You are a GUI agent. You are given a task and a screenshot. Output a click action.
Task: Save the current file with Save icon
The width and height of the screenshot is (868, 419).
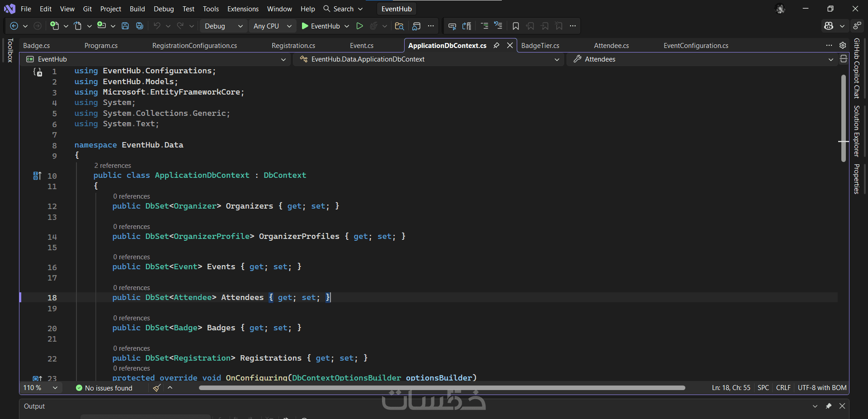(125, 26)
